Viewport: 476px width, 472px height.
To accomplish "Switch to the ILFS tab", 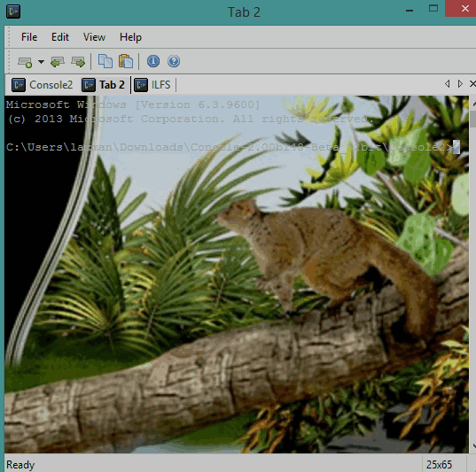I will 152,85.
